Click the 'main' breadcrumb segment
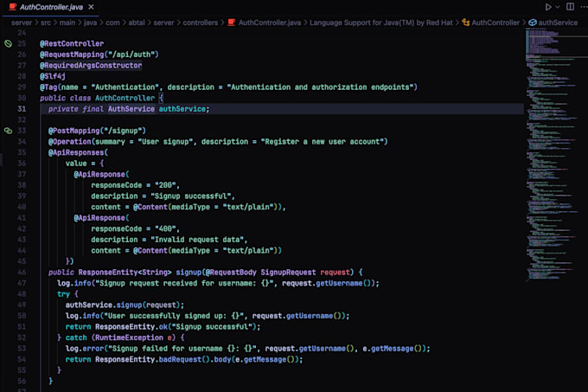 67,22
